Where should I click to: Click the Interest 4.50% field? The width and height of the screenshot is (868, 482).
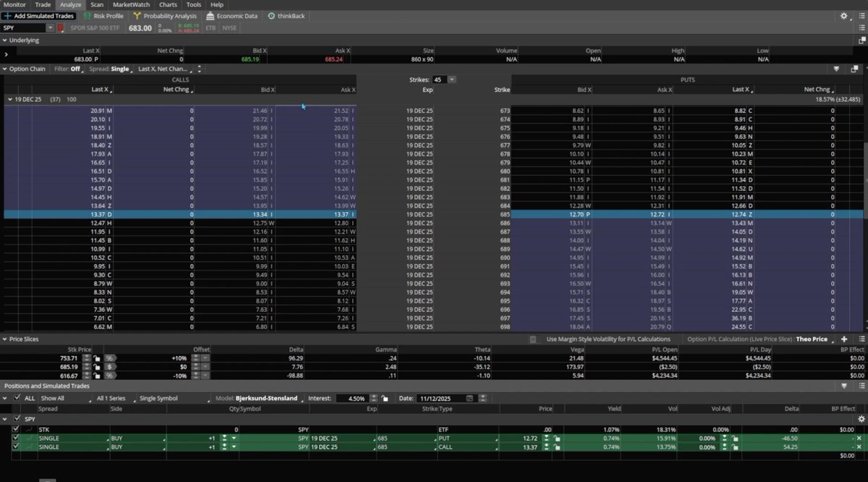352,398
